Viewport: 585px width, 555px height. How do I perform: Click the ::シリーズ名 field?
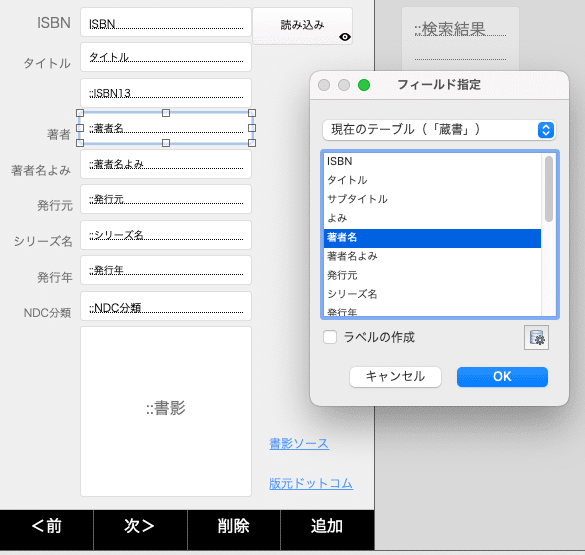pyautogui.click(x=166, y=235)
